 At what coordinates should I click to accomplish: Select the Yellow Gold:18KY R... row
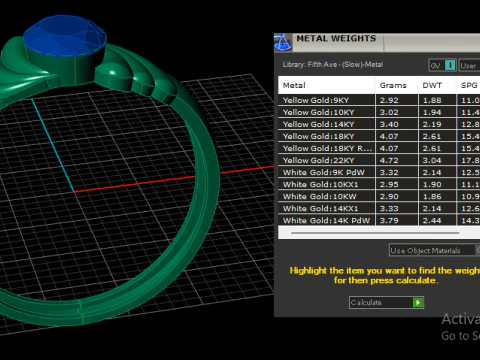[x=379, y=148]
